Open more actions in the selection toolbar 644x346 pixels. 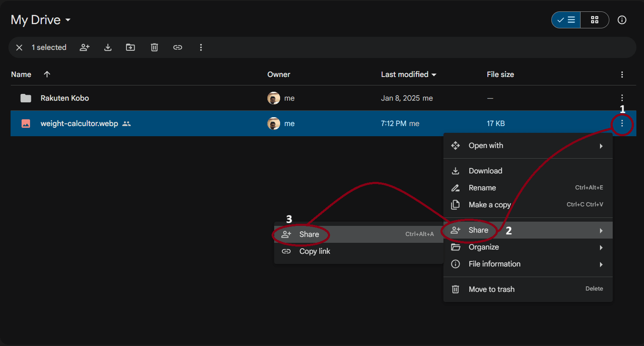(x=201, y=47)
